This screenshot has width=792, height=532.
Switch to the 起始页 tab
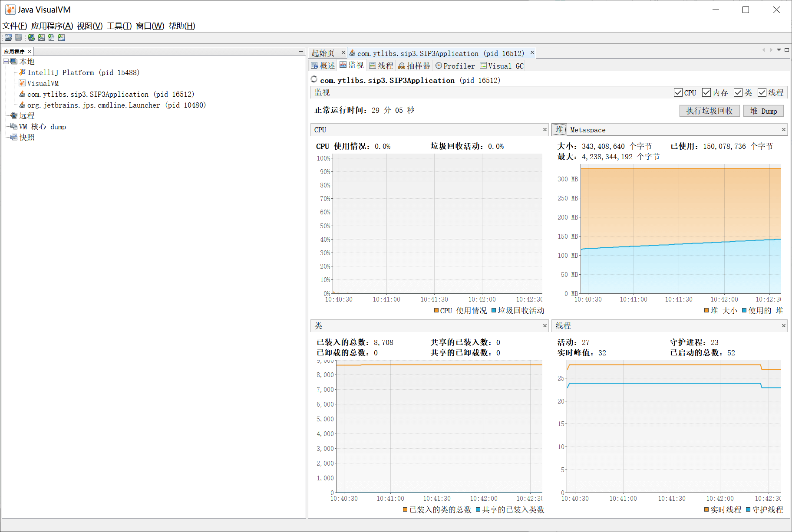(323, 53)
